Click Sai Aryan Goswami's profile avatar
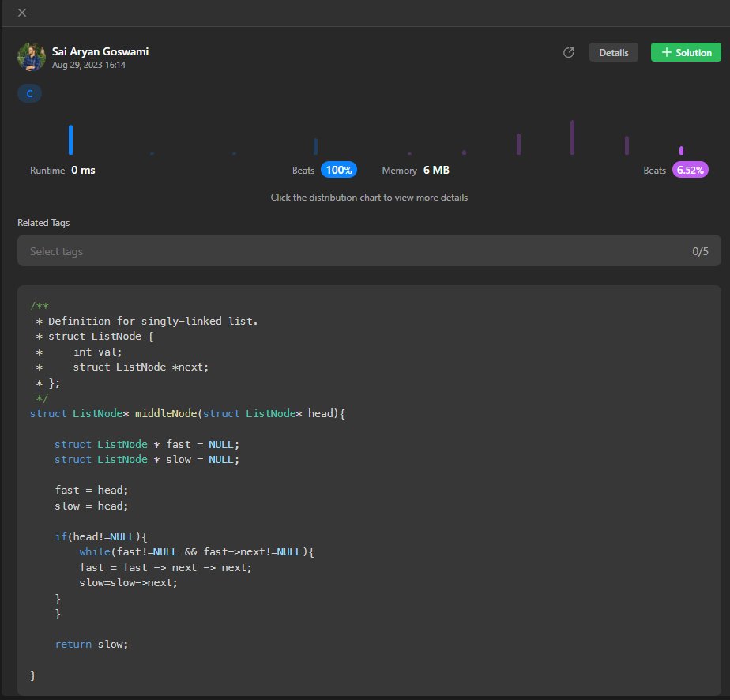Screen dimensions: 730x700 (31, 58)
